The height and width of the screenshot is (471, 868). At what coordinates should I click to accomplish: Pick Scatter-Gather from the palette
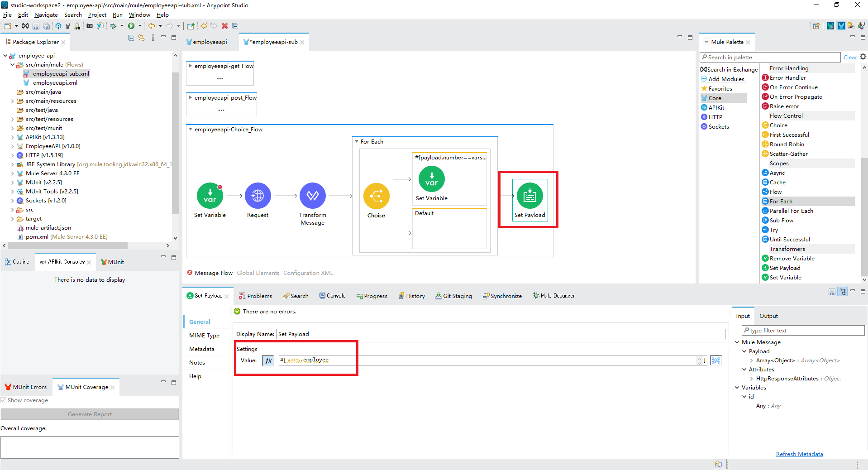pos(788,154)
